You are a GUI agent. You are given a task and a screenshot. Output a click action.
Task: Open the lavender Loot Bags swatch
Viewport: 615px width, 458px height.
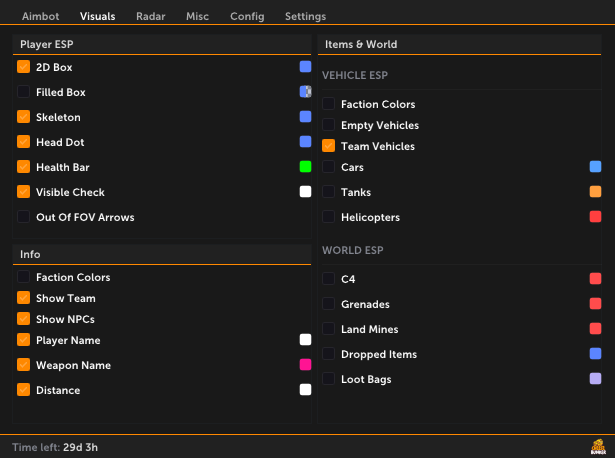[x=595, y=379]
